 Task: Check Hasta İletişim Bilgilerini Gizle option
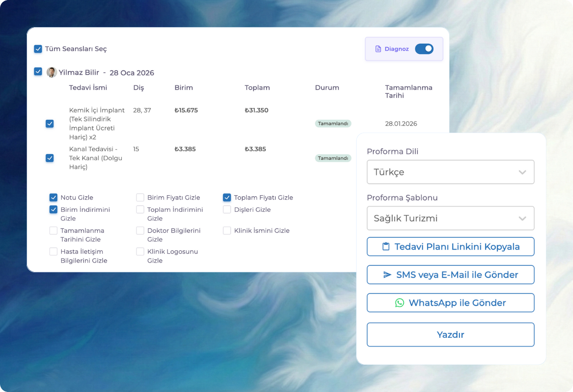pyautogui.click(x=53, y=251)
